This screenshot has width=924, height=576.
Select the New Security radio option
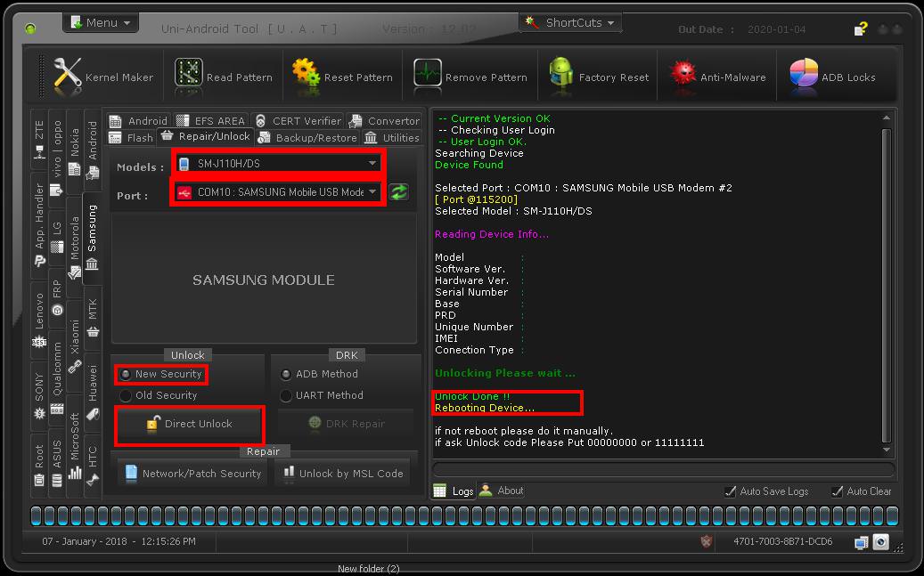click(127, 375)
